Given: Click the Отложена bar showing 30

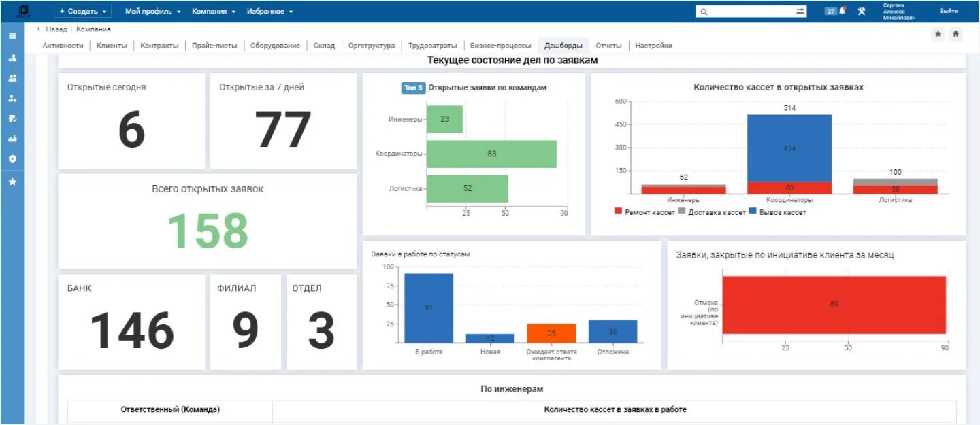Looking at the screenshot, I should 612,331.
